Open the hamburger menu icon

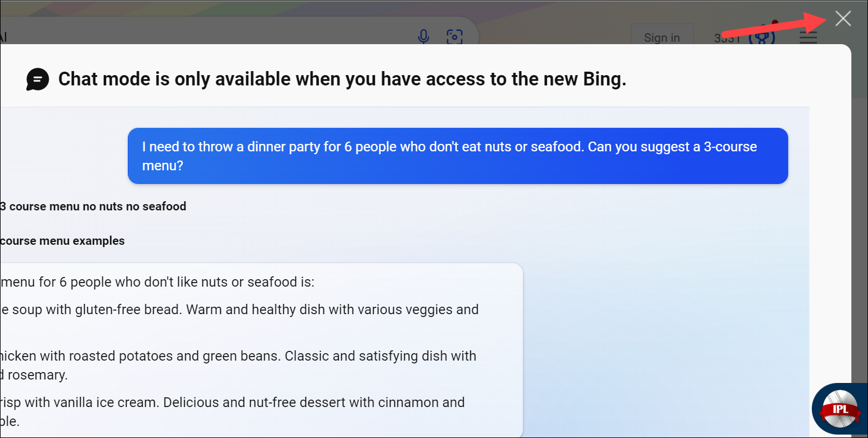coord(808,38)
